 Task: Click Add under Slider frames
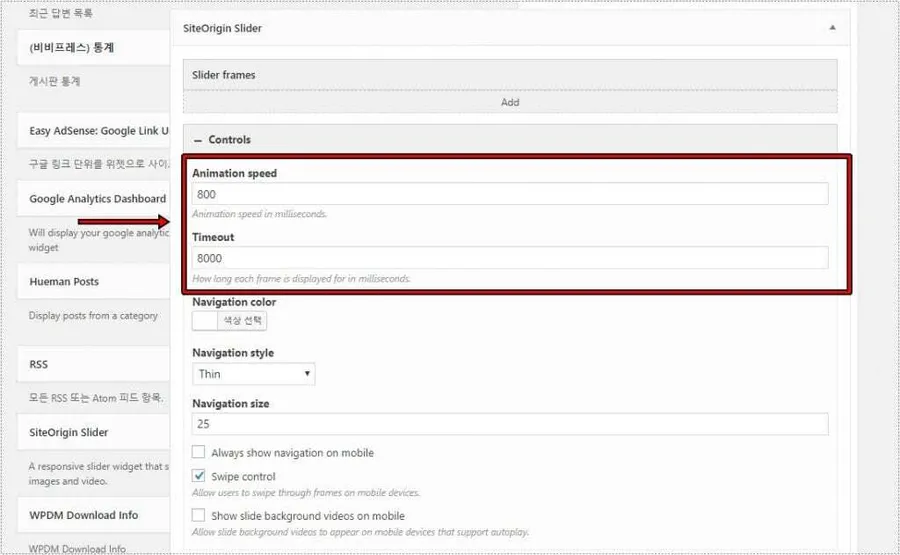coord(510,102)
